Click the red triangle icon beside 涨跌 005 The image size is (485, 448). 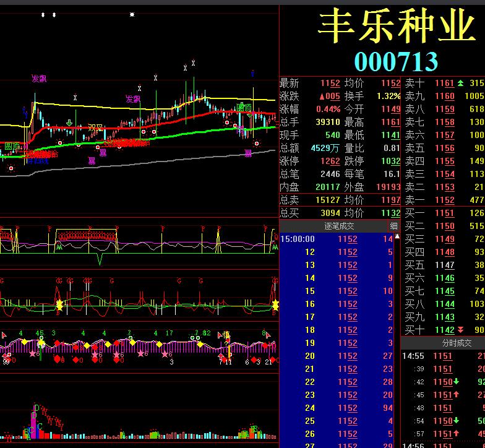322,97
